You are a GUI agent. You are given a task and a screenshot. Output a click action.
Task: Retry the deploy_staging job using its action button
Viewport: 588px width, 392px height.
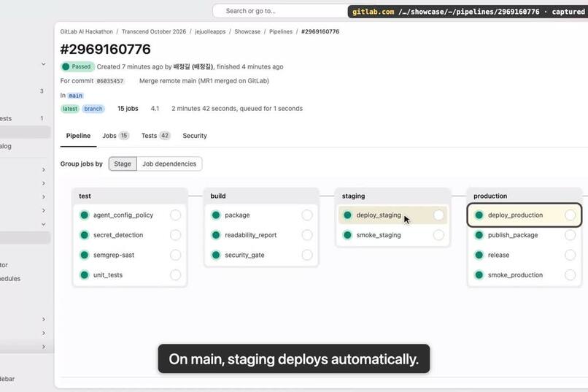point(438,215)
